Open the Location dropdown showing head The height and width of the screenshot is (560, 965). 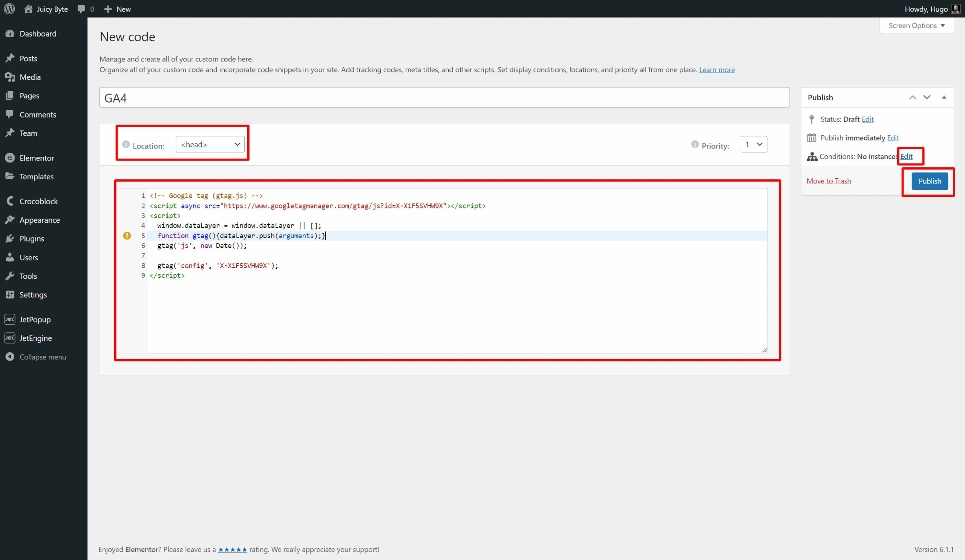tap(210, 144)
